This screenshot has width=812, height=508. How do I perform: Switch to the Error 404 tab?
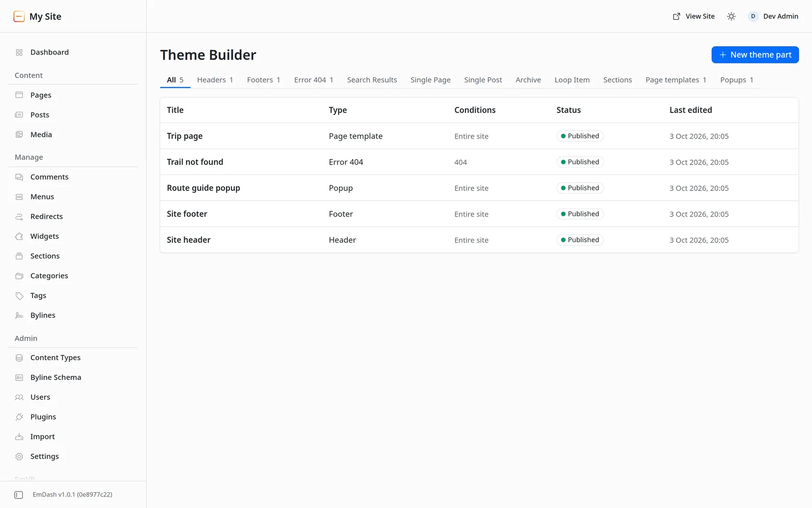pos(314,80)
